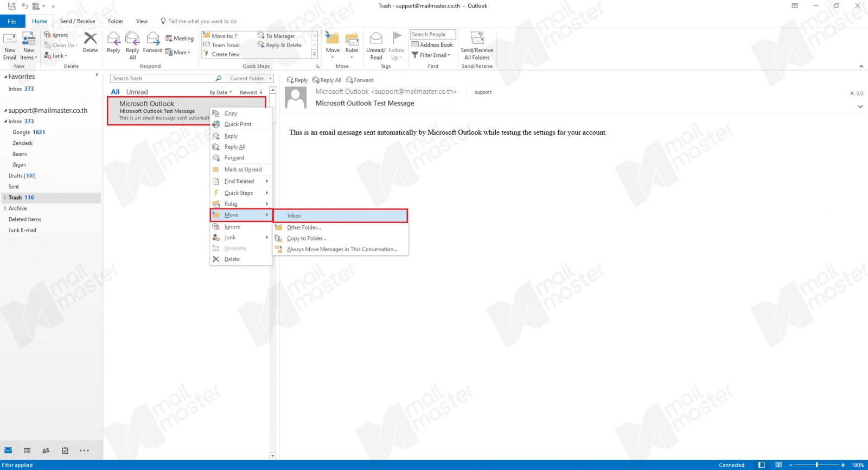Click the Reply & Delete quick step

click(x=280, y=45)
